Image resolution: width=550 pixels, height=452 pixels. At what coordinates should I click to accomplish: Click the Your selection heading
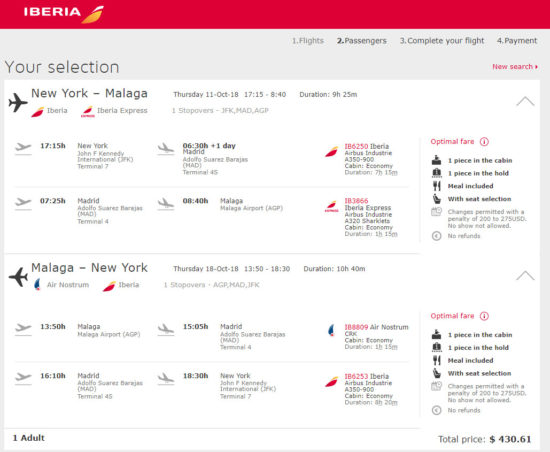click(62, 67)
